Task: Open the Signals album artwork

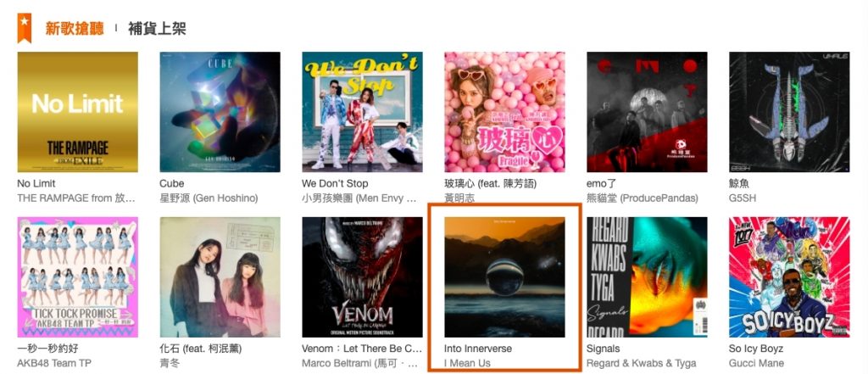Action: 647,277
